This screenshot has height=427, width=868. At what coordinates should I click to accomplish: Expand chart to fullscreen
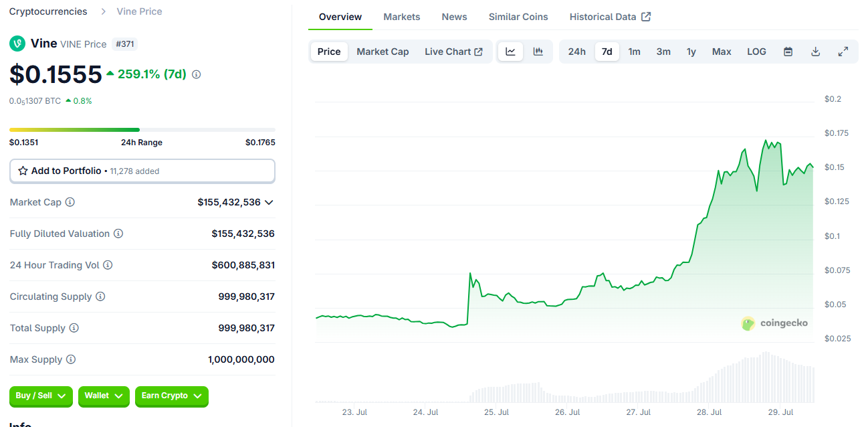843,52
